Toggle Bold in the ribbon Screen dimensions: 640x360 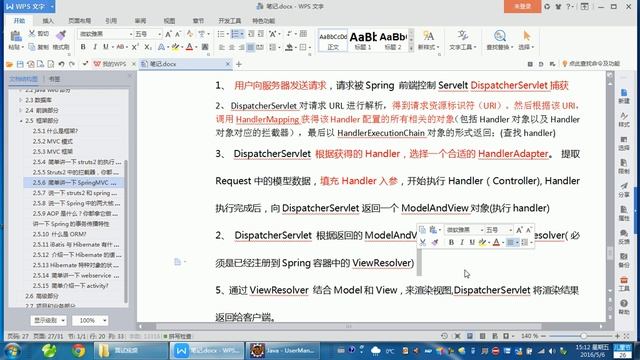tap(83, 47)
